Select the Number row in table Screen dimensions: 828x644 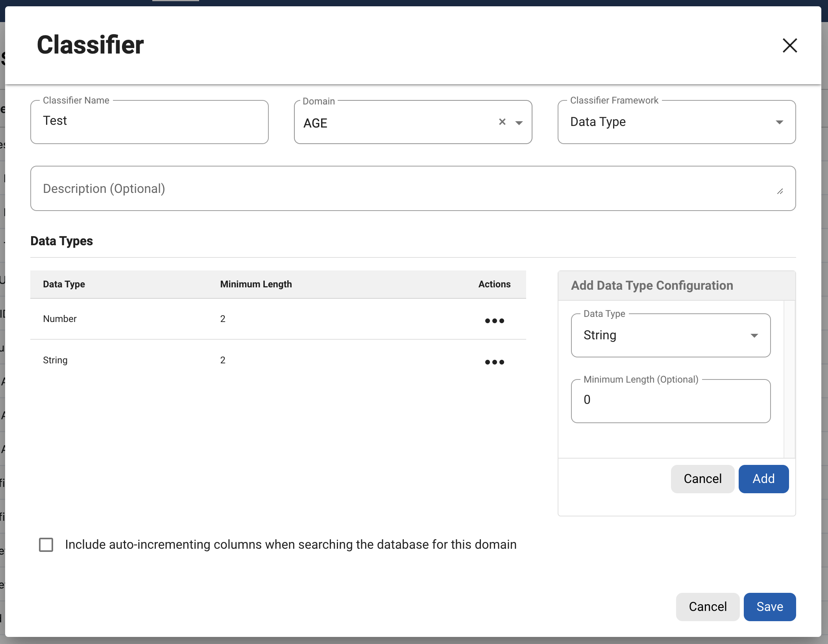pos(60,319)
